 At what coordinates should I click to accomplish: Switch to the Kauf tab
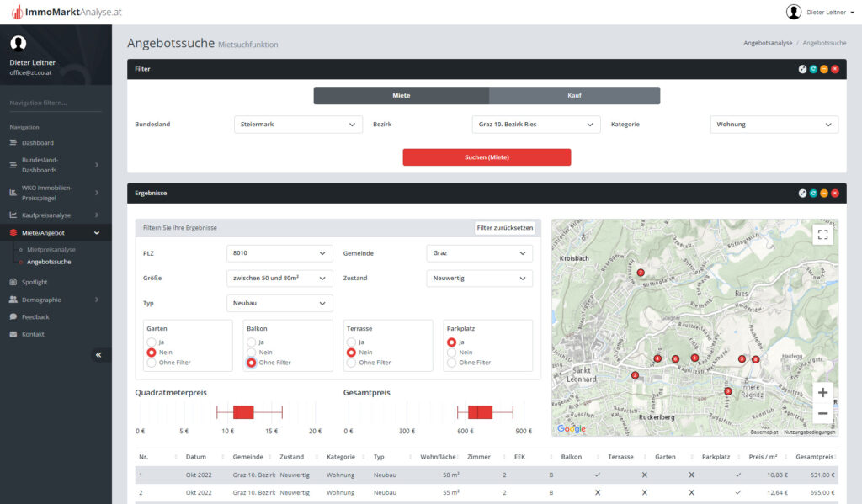574,96
